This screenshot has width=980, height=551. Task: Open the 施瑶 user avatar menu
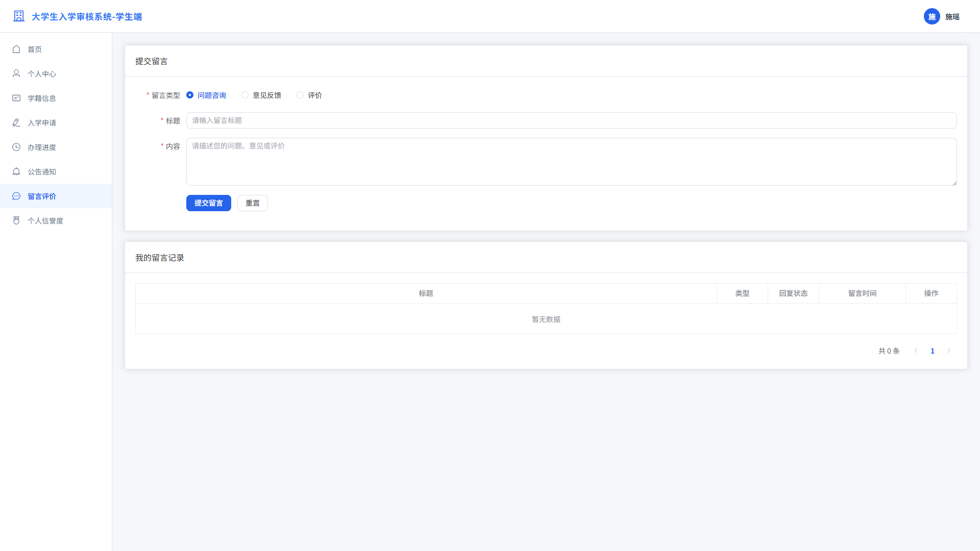pyautogui.click(x=932, y=16)
